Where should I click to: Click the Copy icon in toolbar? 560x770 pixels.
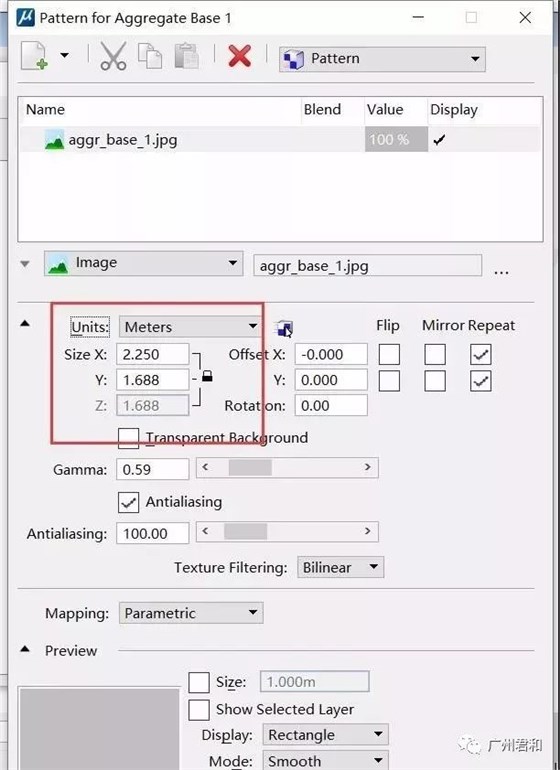150,56
